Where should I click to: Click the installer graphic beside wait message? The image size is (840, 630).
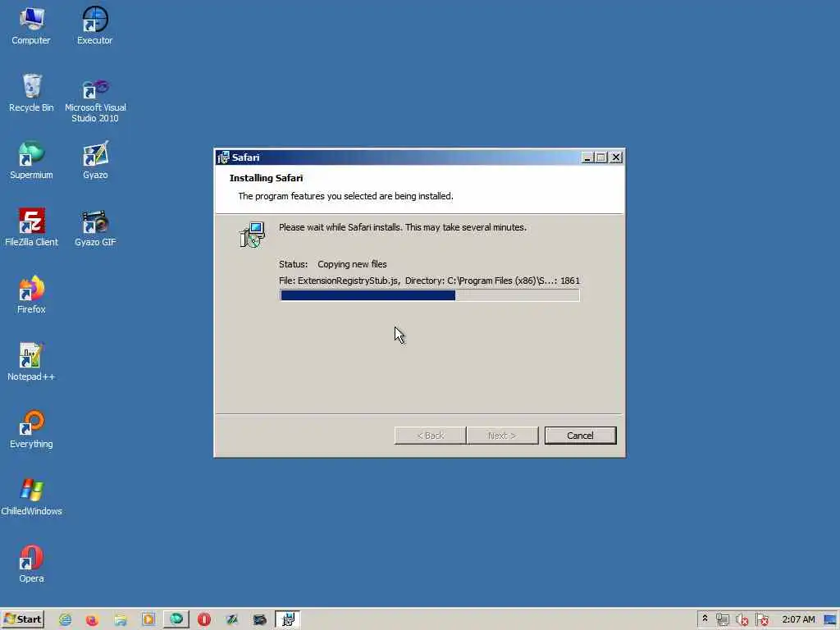[252, 235]
